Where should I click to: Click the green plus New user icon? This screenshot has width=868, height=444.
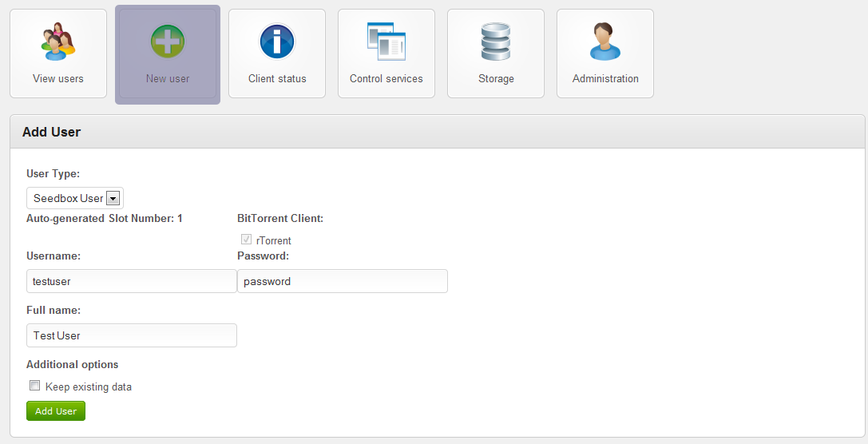168,42
